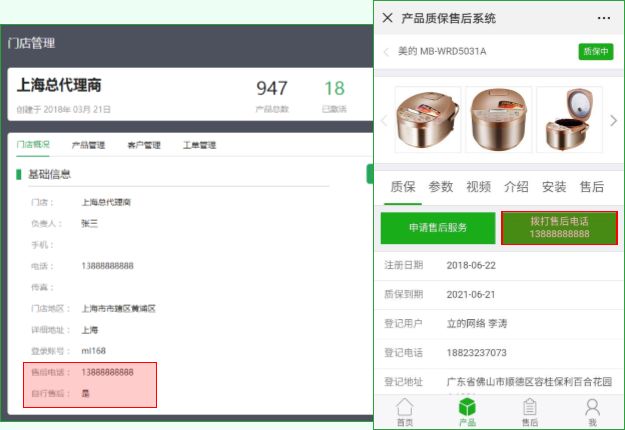Select the open-lid rice cooker thumbnail

(x=569, y=119)
